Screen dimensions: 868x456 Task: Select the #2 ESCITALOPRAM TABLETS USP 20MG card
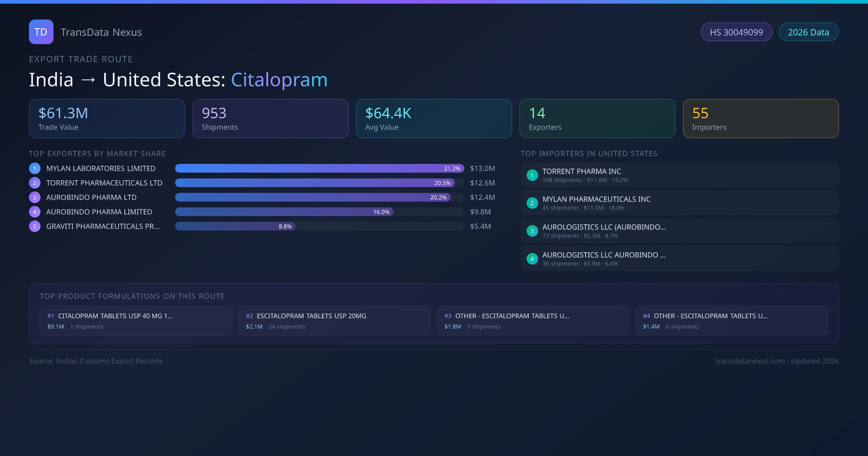(x=334, y=320)
